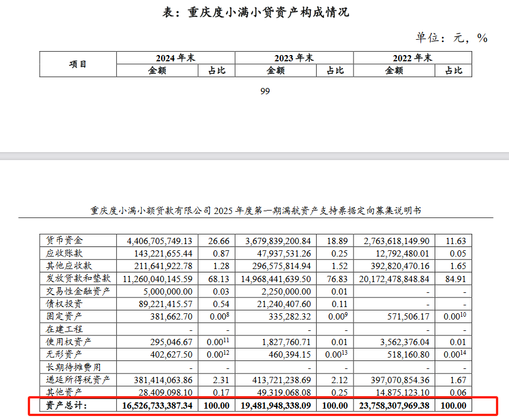This screenshot has height=420, width=509.
Task: Click the amount 47,937,531.26
Action: (284, 254)
